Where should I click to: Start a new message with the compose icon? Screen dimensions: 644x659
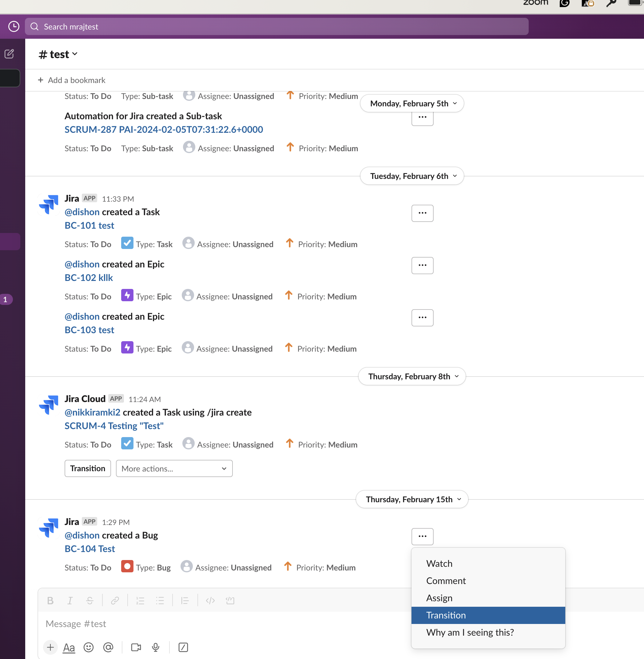(10, 53)
